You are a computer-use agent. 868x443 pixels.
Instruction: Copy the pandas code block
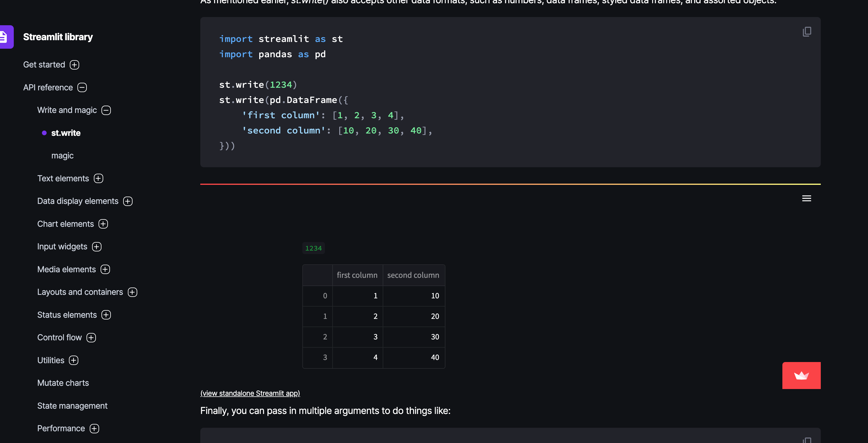pyautogui.click(x=807, y=32)
